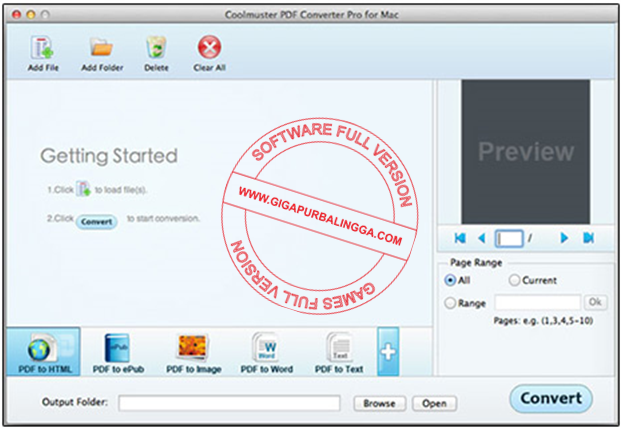Screen dimensions: 621x428
Task: Click the dark Preview thumbnail area
Action: click(526, 152)
